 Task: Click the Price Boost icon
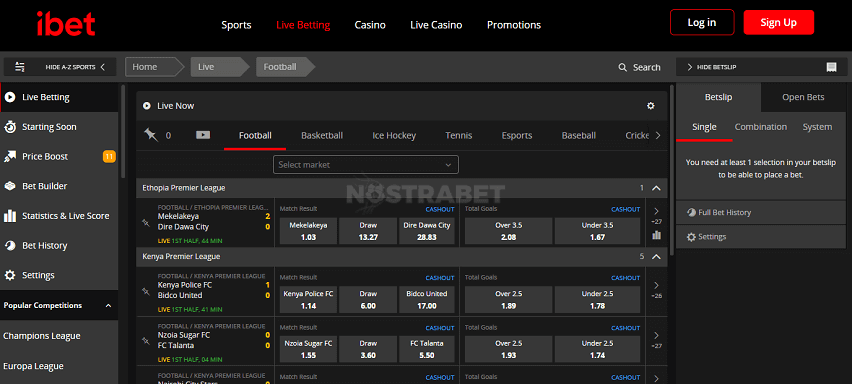[10, 157]
